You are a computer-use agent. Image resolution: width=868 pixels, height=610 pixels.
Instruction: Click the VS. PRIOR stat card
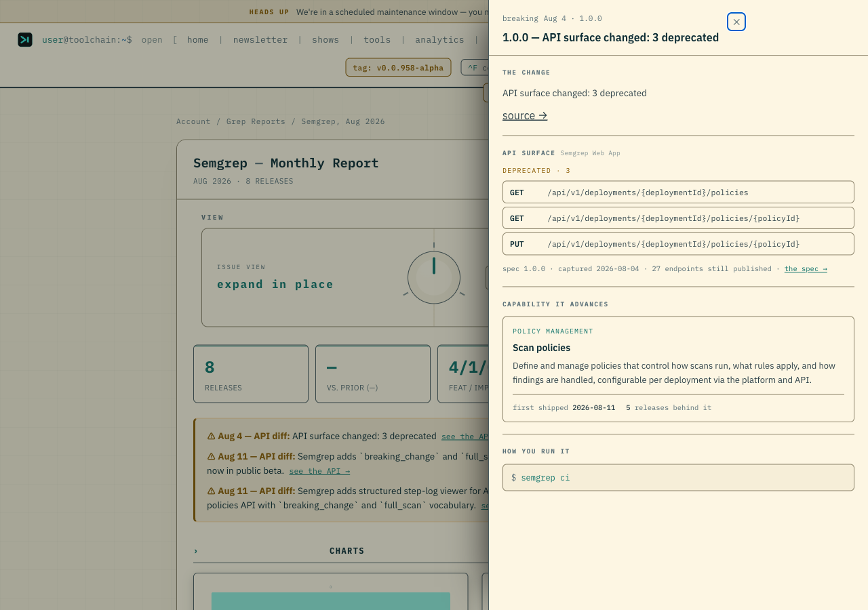pos(373,373)
